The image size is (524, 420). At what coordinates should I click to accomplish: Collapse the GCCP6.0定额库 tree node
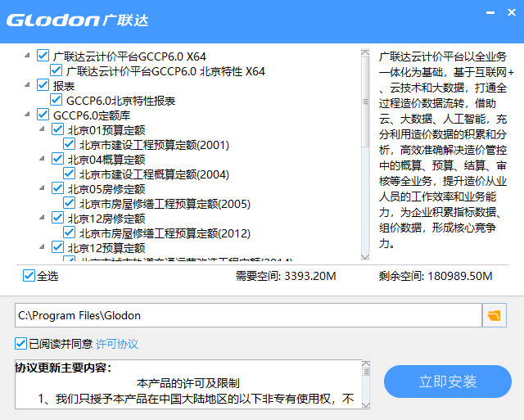(x=28, y=115)
